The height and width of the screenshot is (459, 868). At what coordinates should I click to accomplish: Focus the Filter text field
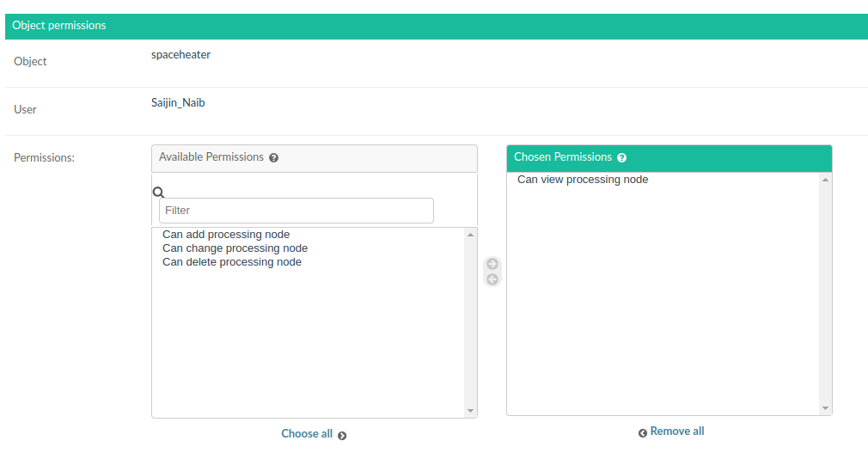click(x=296, y=211)
